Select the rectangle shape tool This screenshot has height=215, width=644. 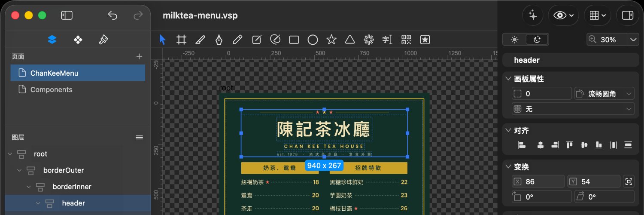pos(294,40)
